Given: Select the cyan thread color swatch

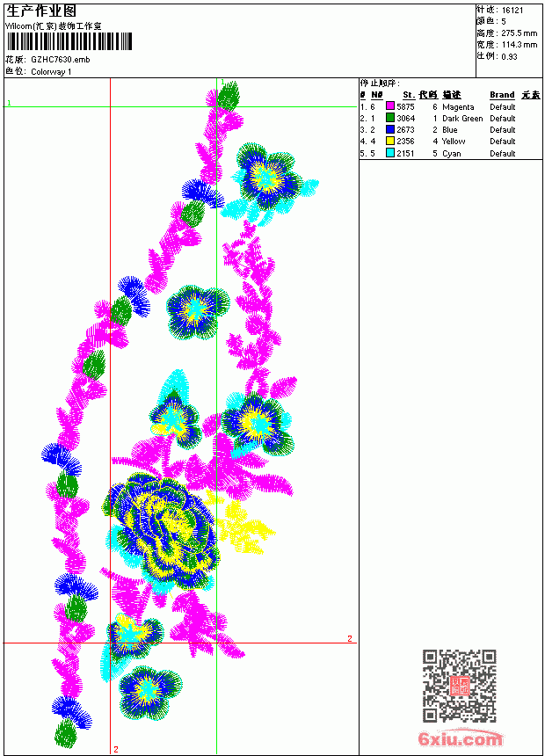Looking at the screenshot, I should pos(390,153).
